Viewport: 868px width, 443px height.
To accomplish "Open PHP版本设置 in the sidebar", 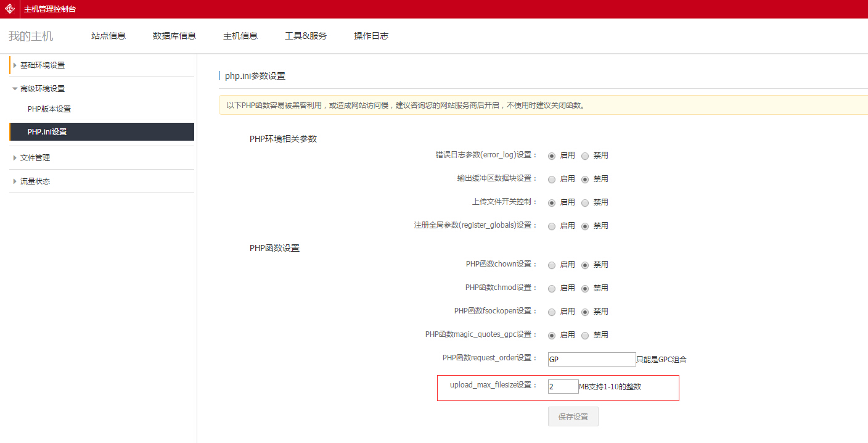I will 49,109.
